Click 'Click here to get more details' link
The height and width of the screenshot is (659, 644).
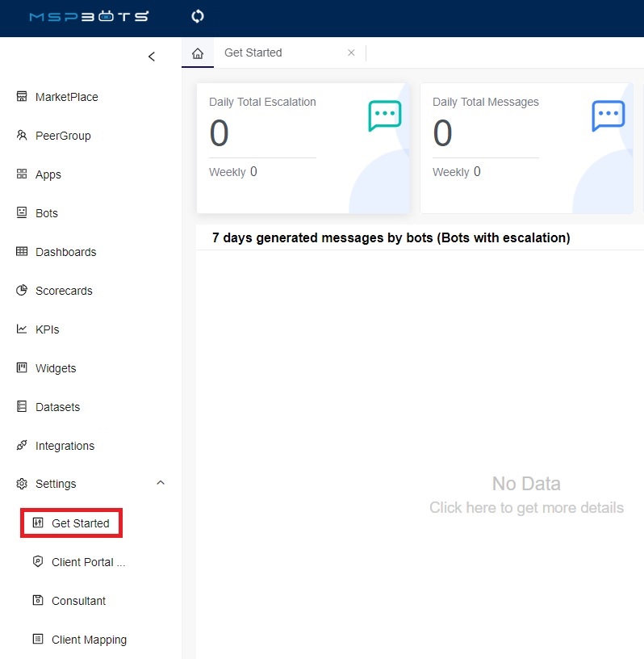[526, 508]
